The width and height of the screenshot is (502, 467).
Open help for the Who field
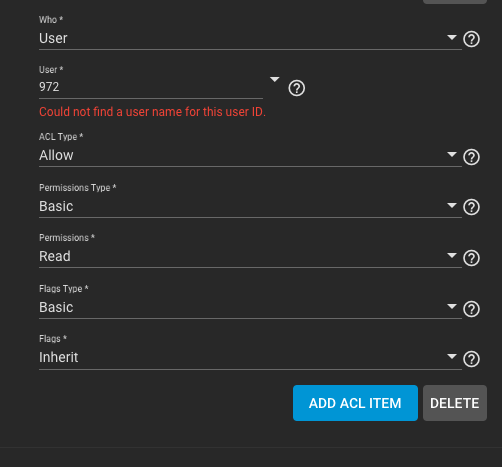[471, 39]
